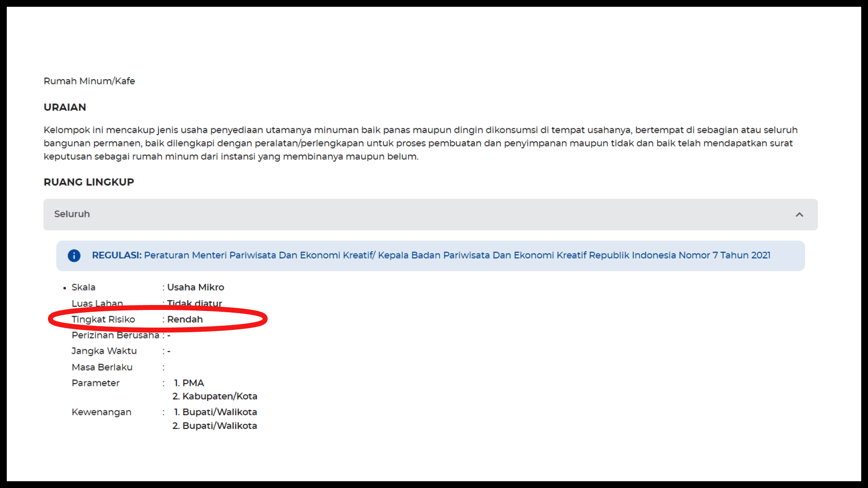Click the first Bupati/Walikota entry
The height and width of the screenshot is (488, 868).
point(219,412)
